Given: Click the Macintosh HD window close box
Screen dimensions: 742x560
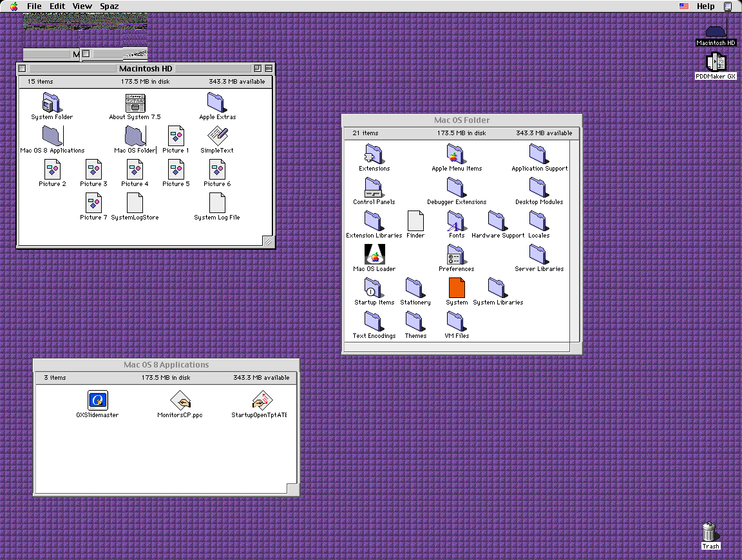Looking at the screenshot, I should point(23,69).
